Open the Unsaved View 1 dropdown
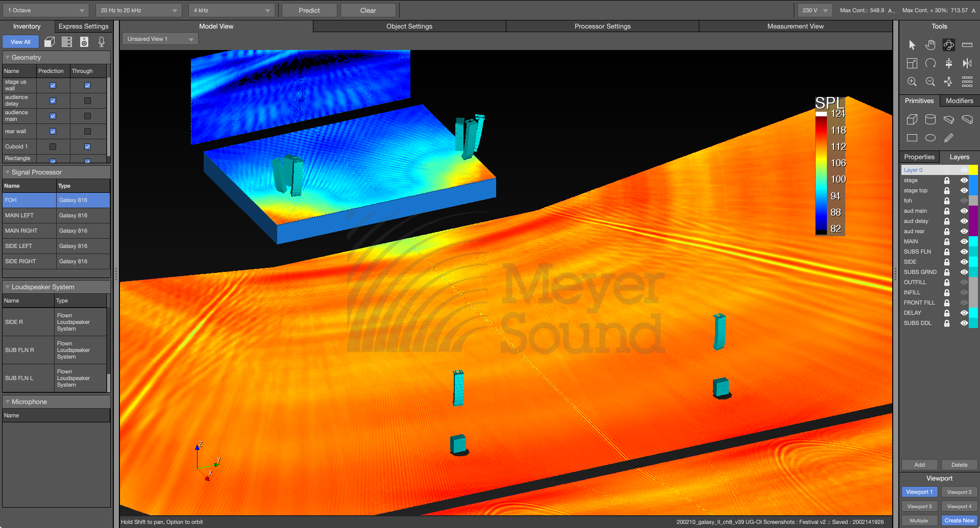Viewport: 980px width, 528px height. 160,39
